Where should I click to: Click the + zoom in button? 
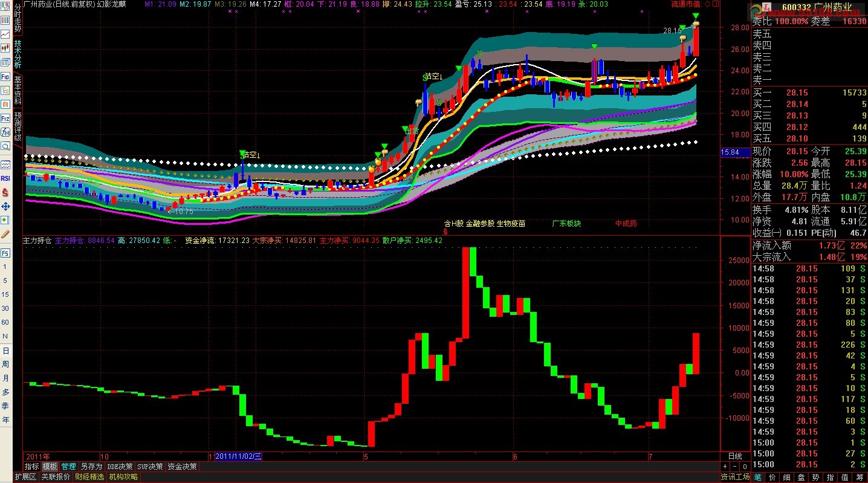[x=725, y=467]
